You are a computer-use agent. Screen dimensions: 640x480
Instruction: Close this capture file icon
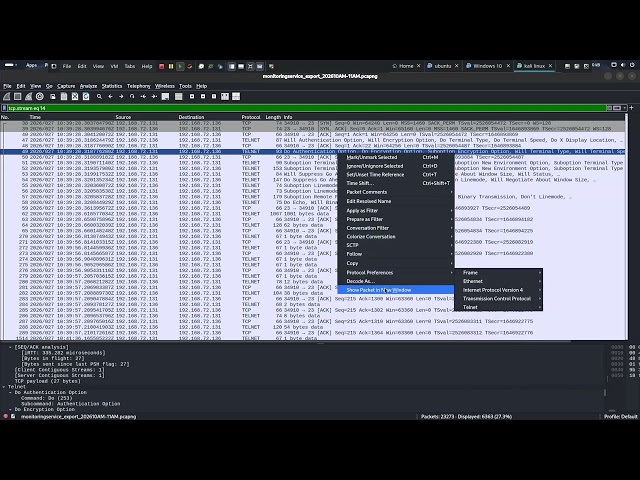coord(75,97)
